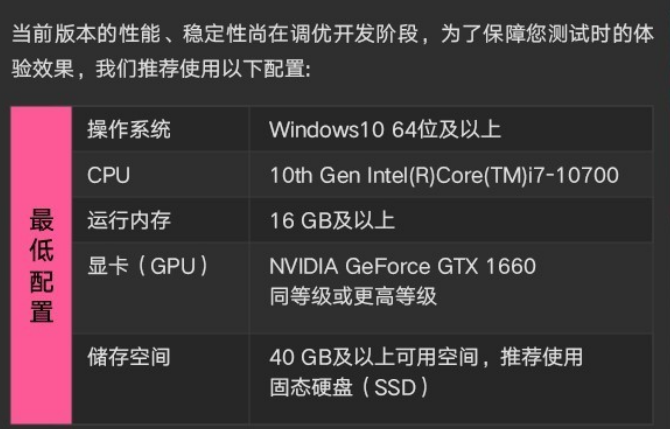
Task: Click the CPU row label
Action: pyautogui.click(x=108, y=175)
